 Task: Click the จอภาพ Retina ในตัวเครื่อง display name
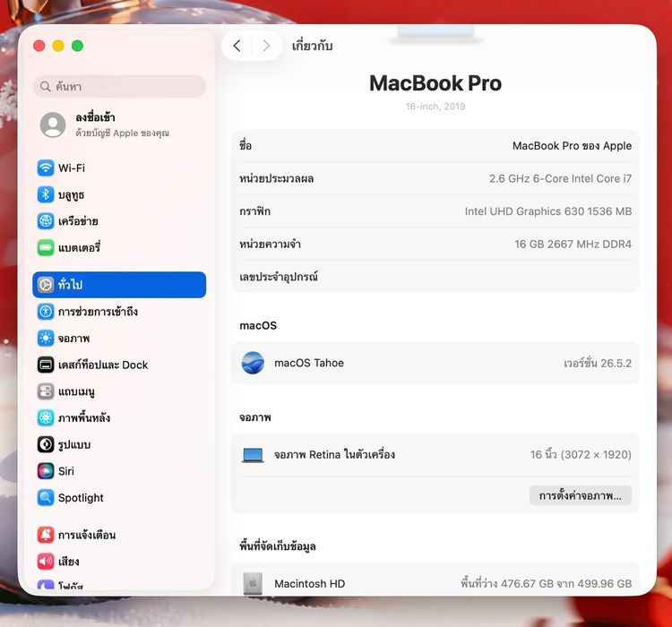coord(335,455)
